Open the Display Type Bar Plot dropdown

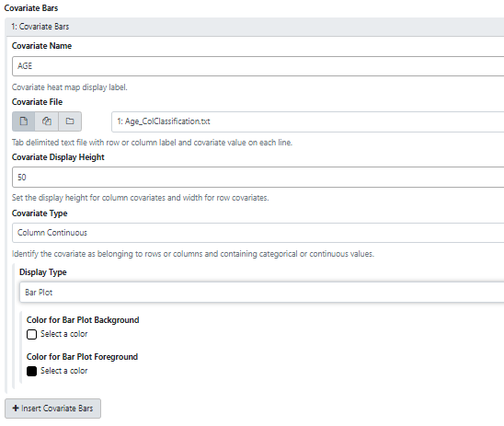[x=261, y=293]
